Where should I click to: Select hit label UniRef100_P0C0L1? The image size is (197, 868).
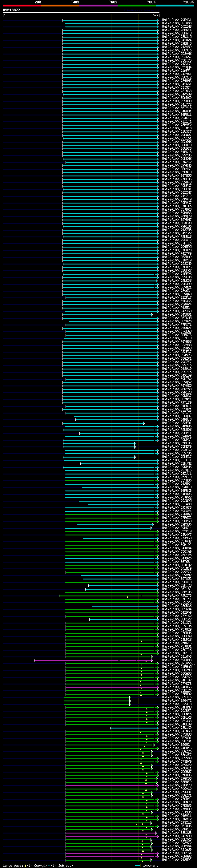pos(177,768)
